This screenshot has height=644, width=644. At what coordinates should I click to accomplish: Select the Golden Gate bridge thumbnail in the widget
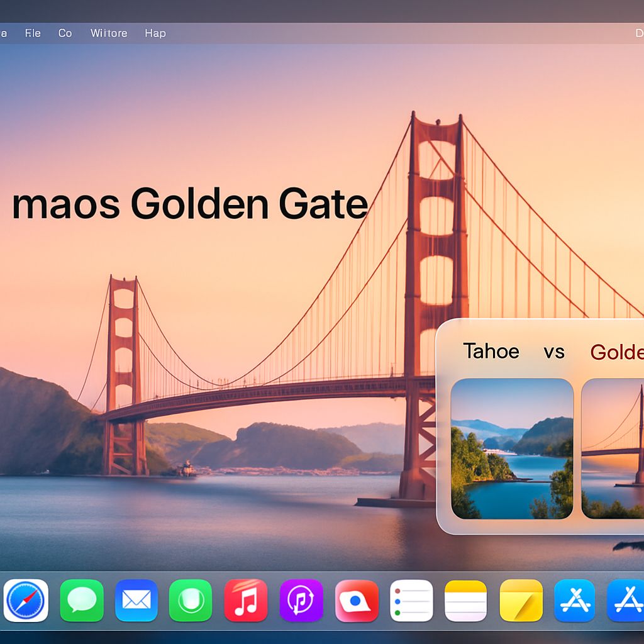(613, 448)
